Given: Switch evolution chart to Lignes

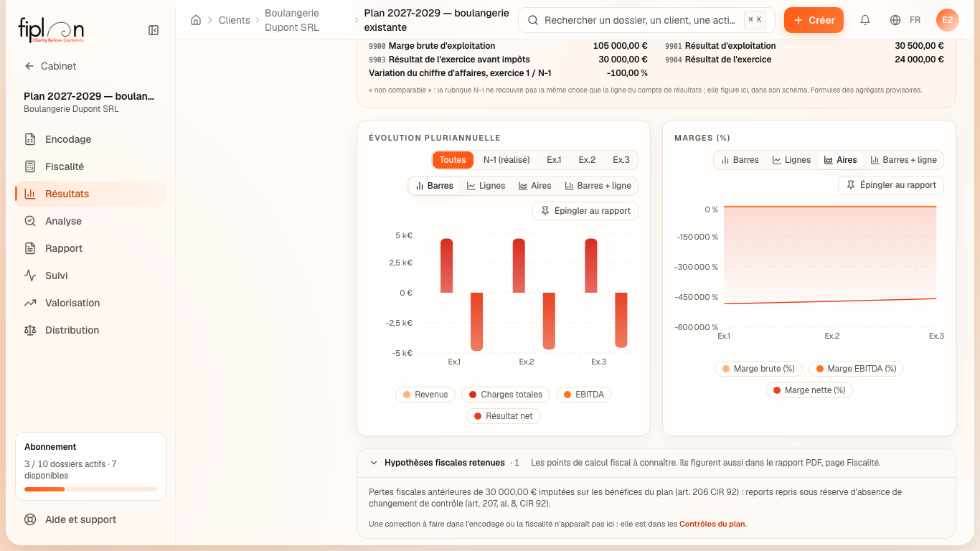Looking at the screenshot, I should 486,186.
